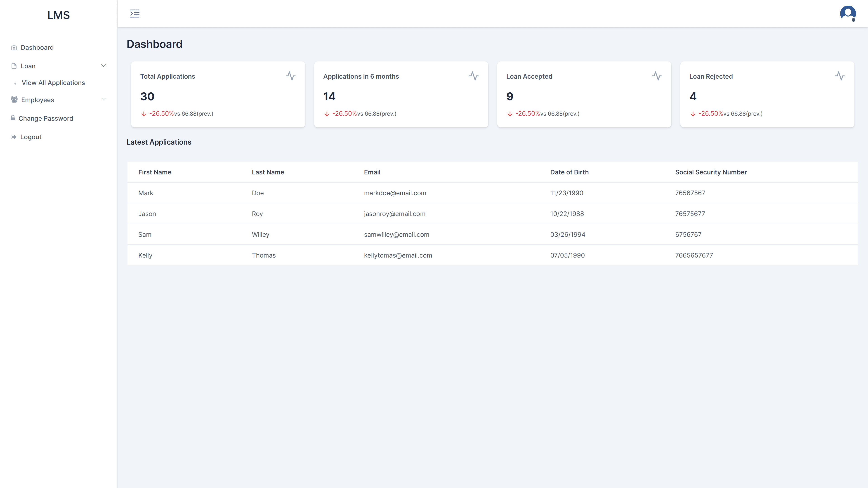Click down arrow in Total Applications card
Image resolution: width=868 pixels, height=488 pixels.
[x=144, y=114]
